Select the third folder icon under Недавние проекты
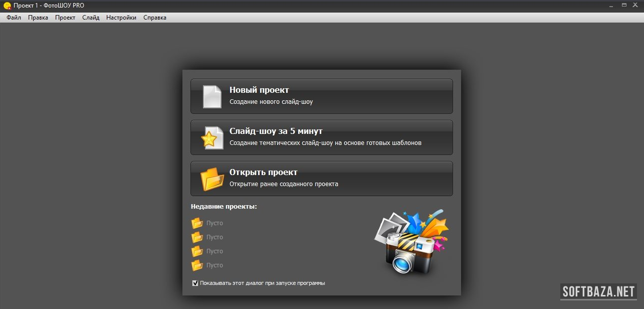 tap(197, 251)
